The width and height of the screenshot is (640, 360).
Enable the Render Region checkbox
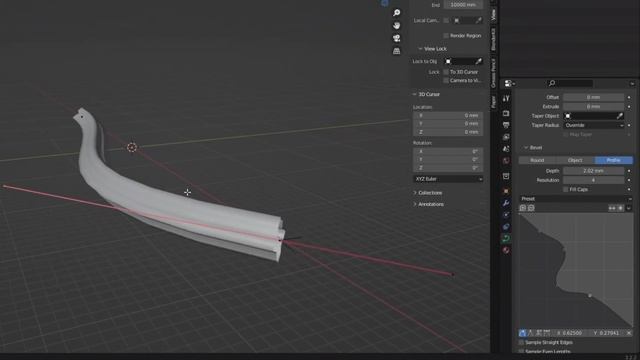[x=446, y=36]
